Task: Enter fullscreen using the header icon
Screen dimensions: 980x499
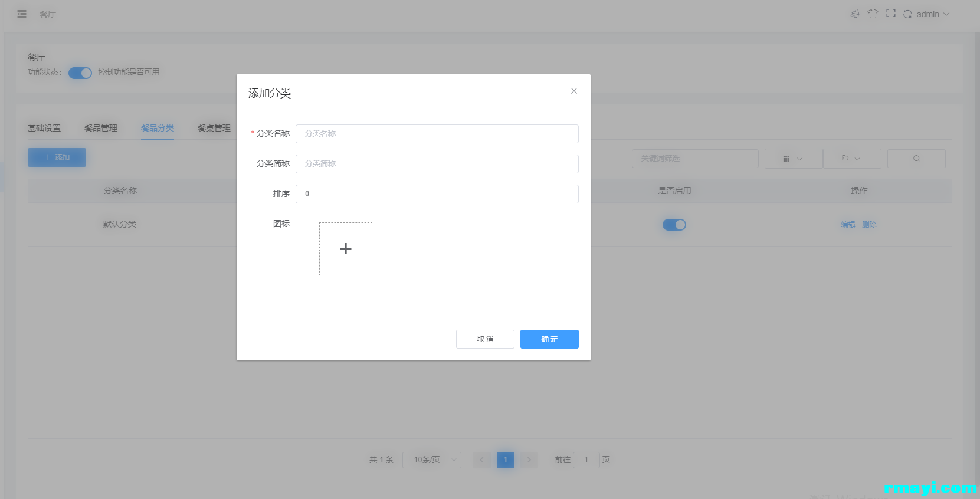Action: click(x=891, y=14)
